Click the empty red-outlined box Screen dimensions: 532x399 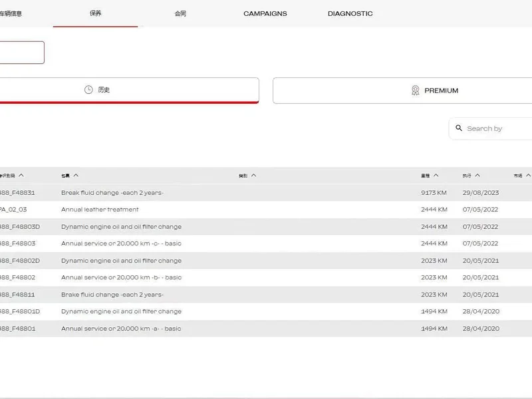(22, 53)
